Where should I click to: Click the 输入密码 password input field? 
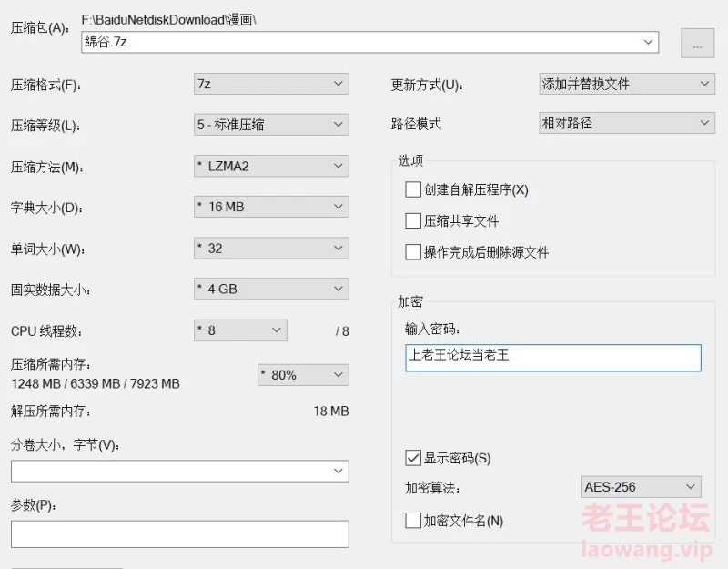click(553, 358)
